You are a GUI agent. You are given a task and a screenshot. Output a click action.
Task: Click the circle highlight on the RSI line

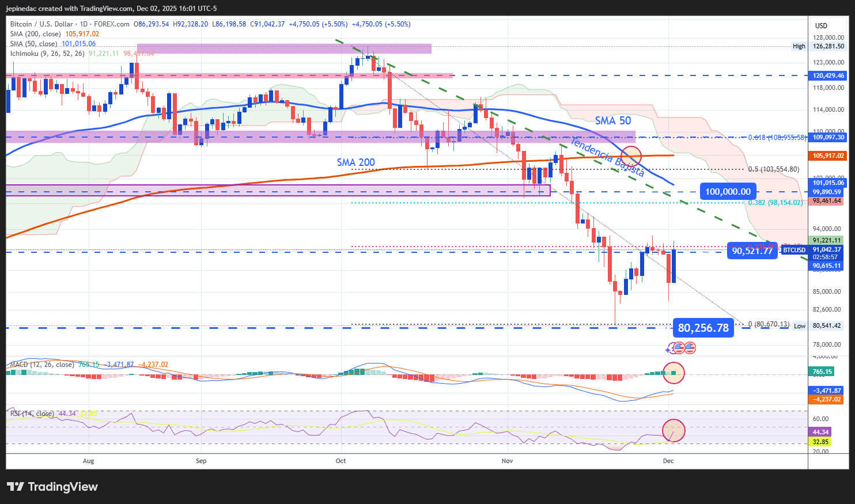pyautogui.click(x=674, y=431)
